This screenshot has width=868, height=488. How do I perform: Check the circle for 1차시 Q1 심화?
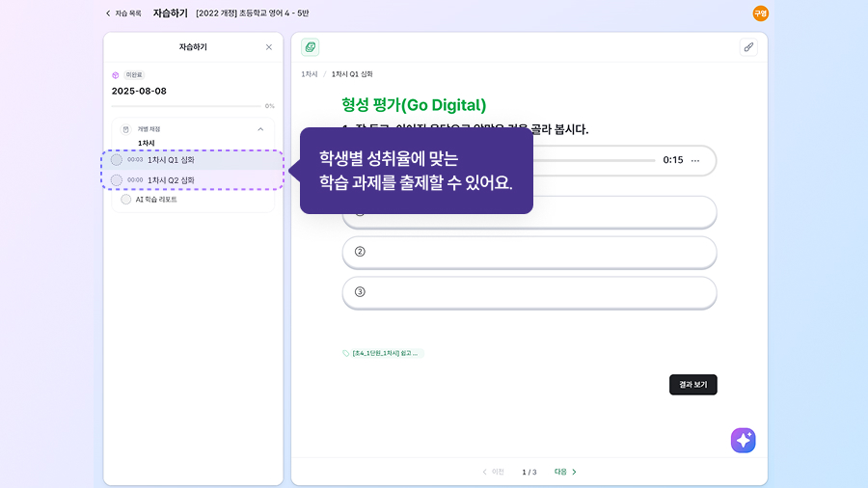117,160
